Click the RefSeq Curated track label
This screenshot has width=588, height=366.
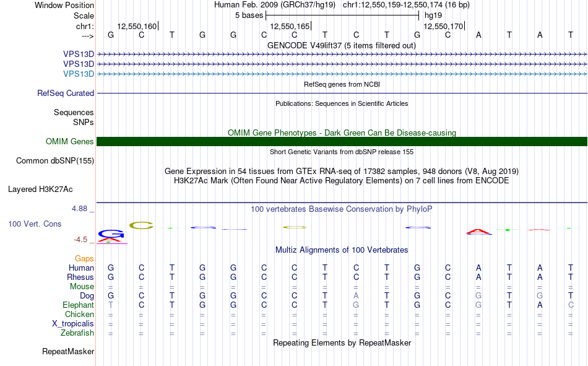point(65,93)
